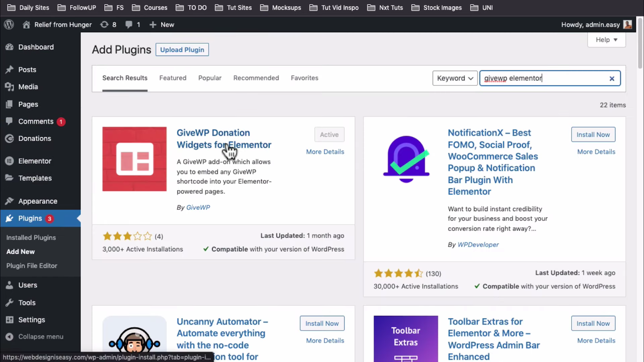Open More Details for NotificationX
644x362 pixels.
click(596, 152)
